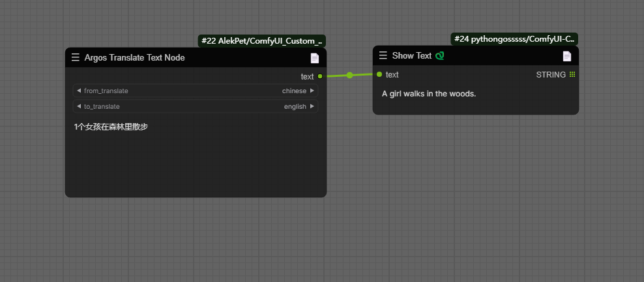Click the #22 AlekPet node badge
The image size is (644, 282).
pos(261,40)
